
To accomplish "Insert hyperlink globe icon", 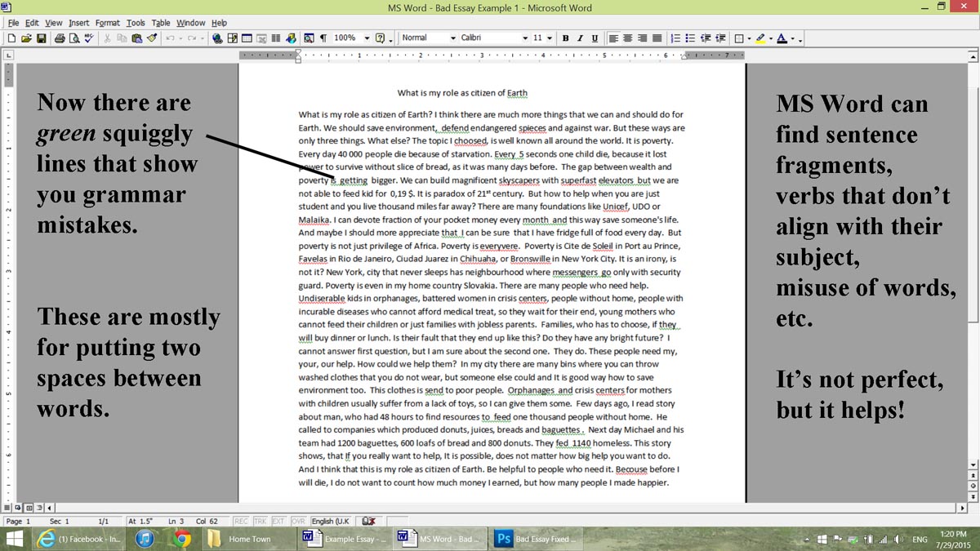I will coord(216,38).
